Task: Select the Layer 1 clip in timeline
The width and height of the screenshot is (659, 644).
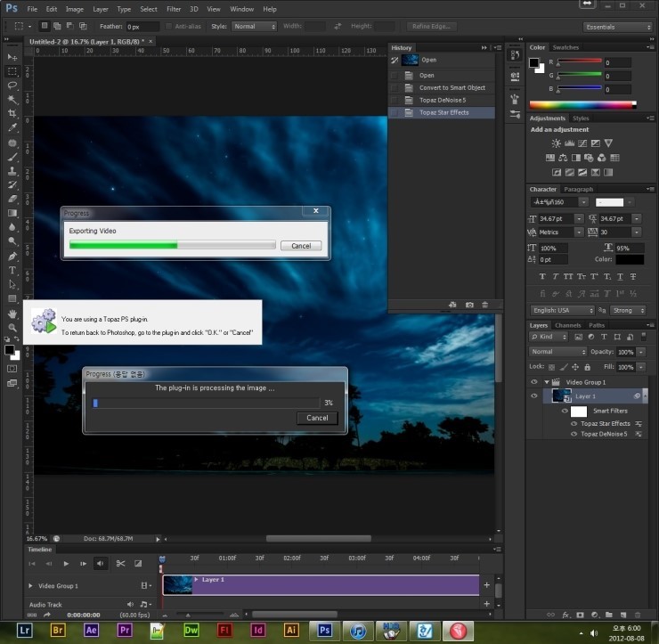Action: 321,584
